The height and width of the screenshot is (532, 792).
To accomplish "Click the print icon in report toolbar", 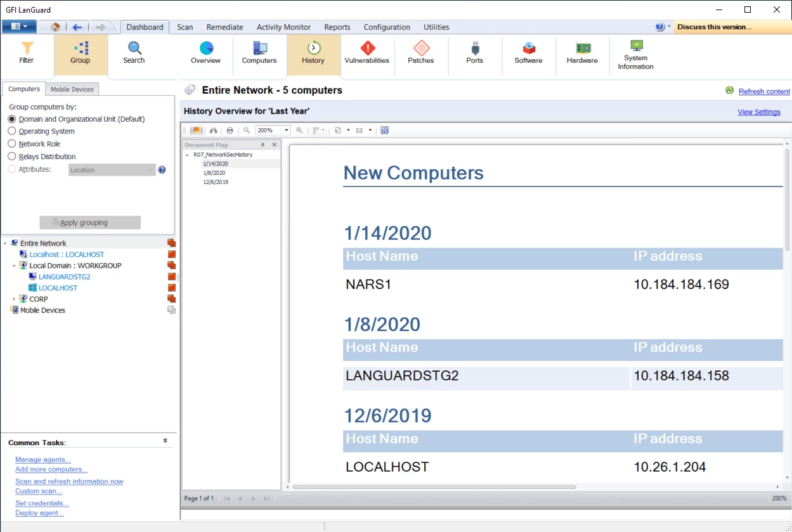I will click(x=230, y=130).
